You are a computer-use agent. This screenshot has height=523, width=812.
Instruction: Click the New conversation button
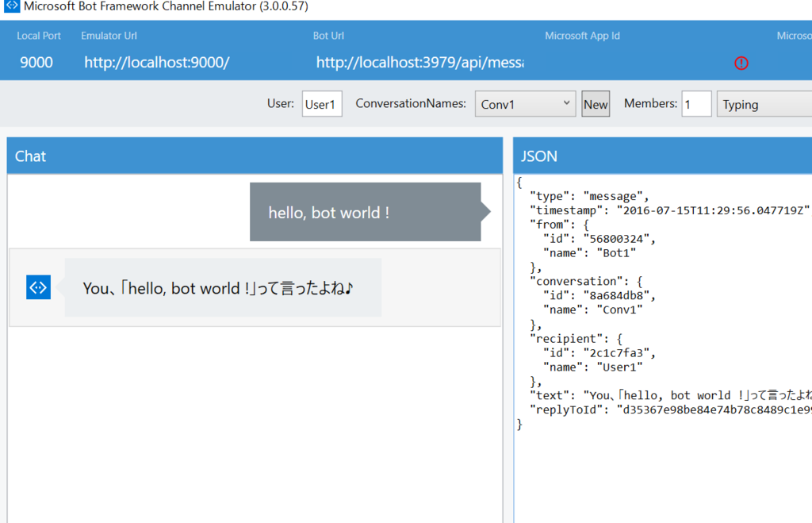tap(596, 103)
